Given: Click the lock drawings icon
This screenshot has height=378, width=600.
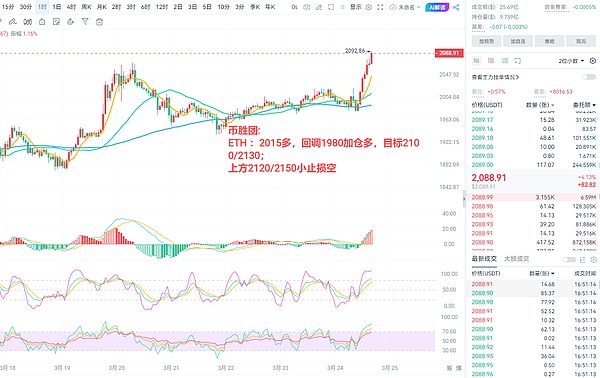Looking at the screenshot, I should click(x=42, y=22).
